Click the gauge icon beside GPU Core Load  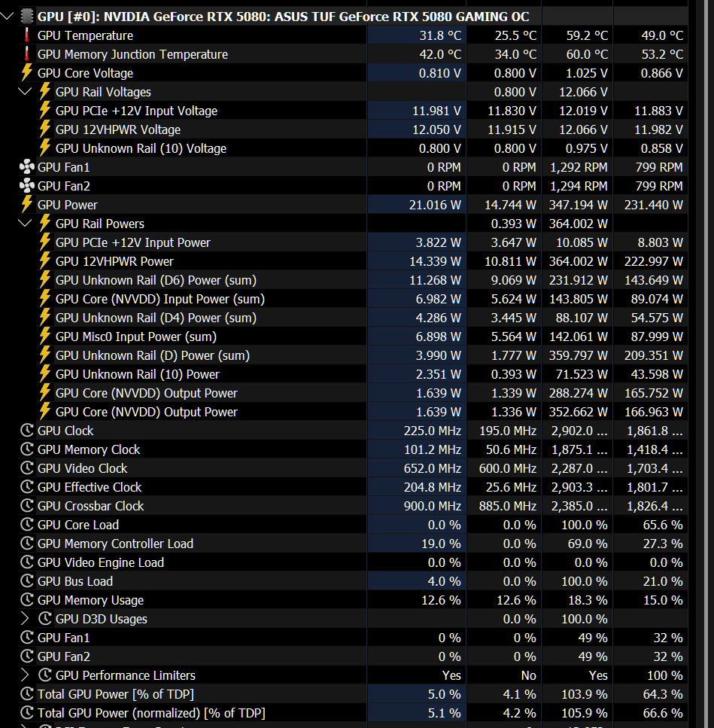27,525
